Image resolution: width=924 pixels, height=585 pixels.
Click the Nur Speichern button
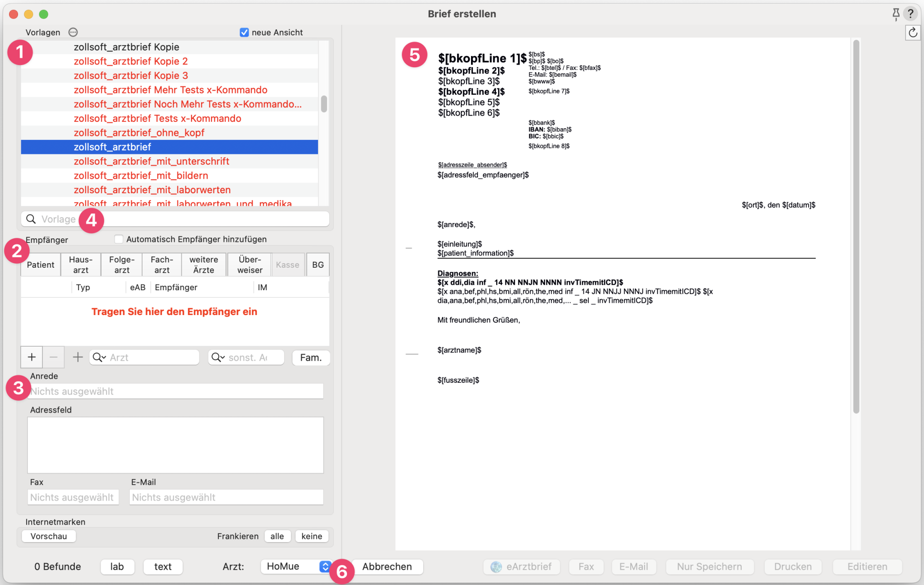709,566
